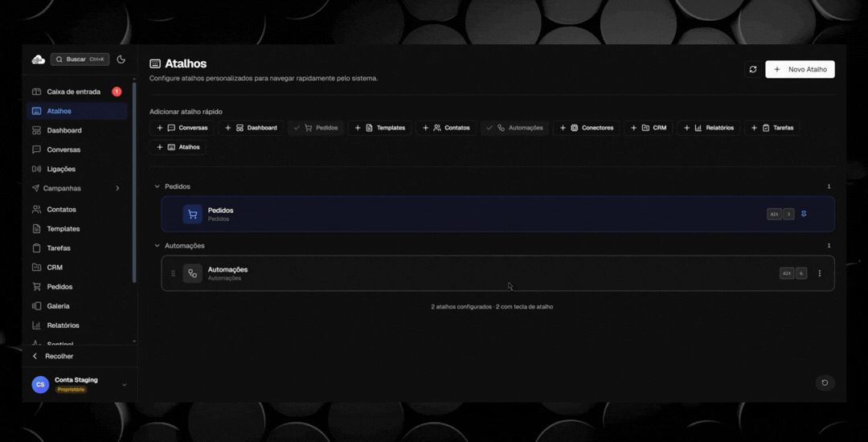Open the Buscar search field
This screenshot has width=868, height=442.
80,59
